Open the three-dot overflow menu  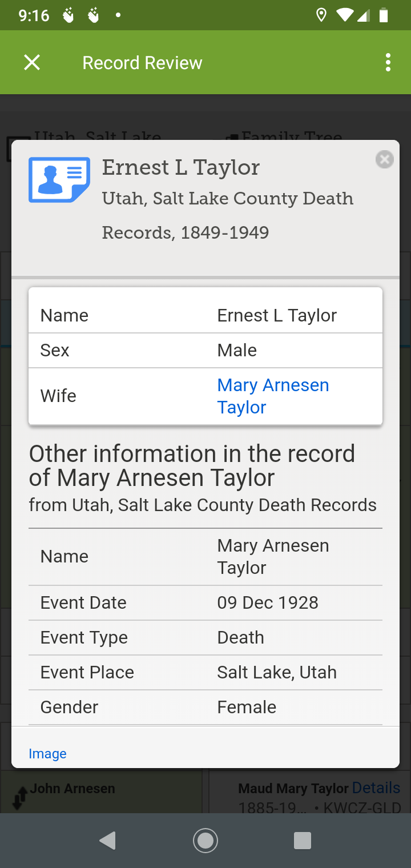click(x=388, y=62)
